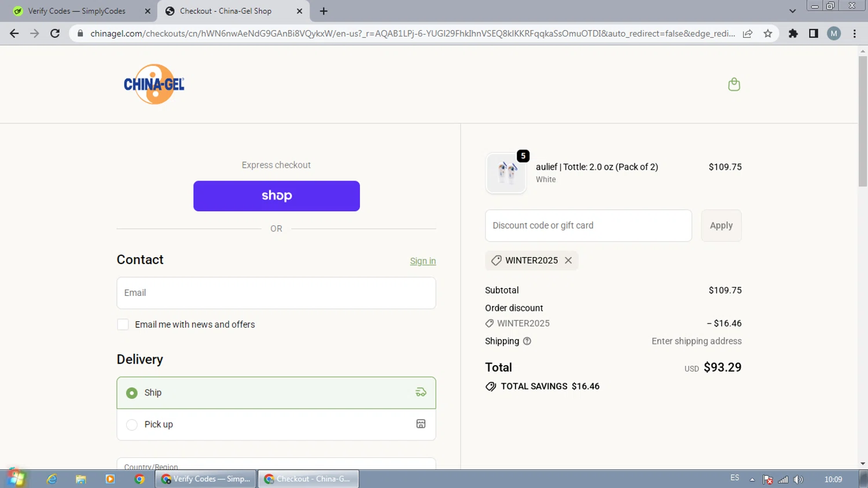This screenshot has height=488, width=868.
Task: Click the Enter shipping address text
Action: tap(697, 342)
